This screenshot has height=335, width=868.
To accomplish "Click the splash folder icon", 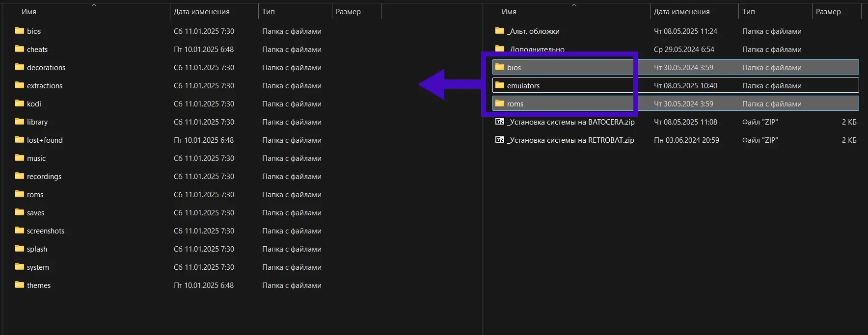I will tap(20, 249).
